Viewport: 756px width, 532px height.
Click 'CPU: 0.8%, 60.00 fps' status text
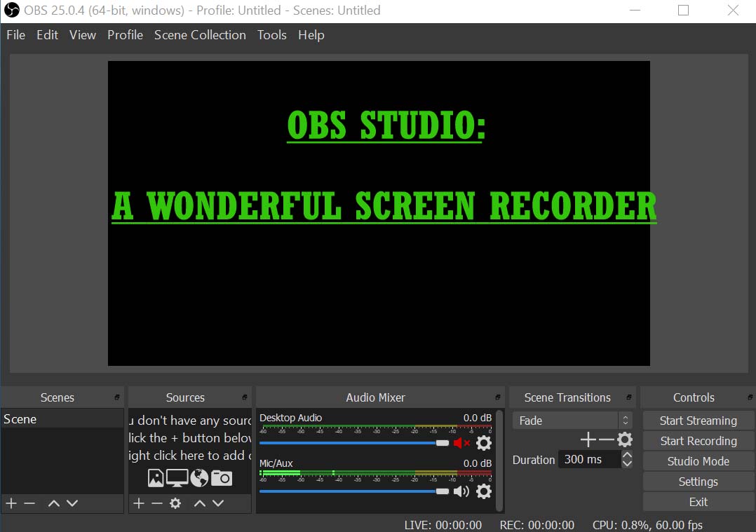click(647, 525)
